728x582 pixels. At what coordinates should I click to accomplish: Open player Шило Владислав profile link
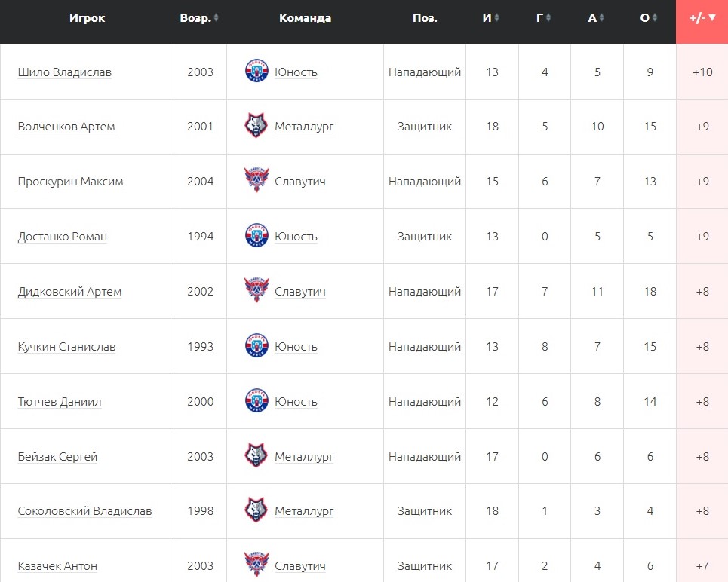tap(65, 72)
